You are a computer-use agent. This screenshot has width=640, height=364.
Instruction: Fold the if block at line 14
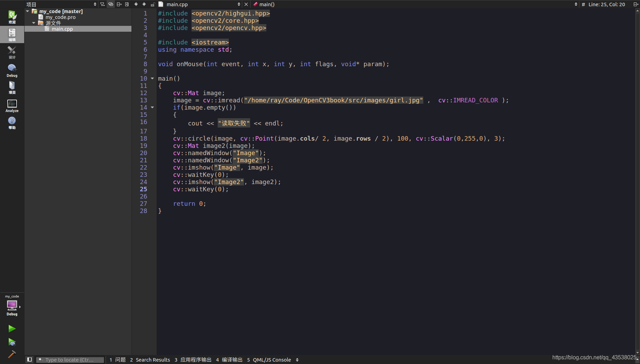coord(152,107)
